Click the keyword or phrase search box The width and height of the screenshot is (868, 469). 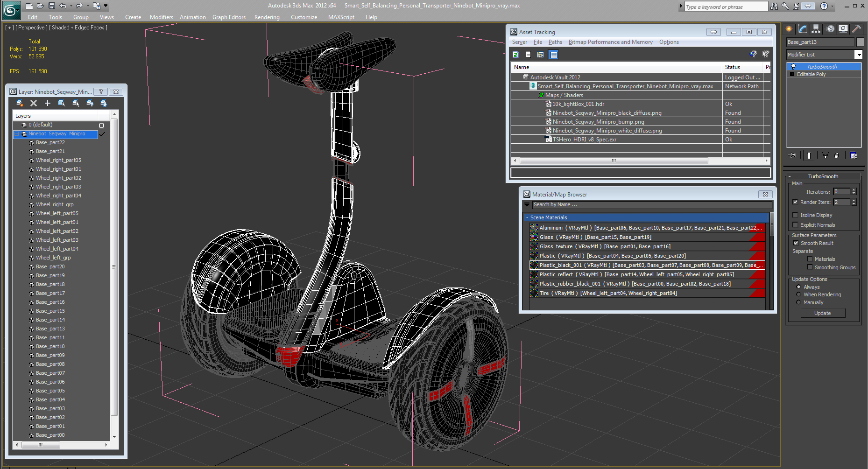[726, 7]
